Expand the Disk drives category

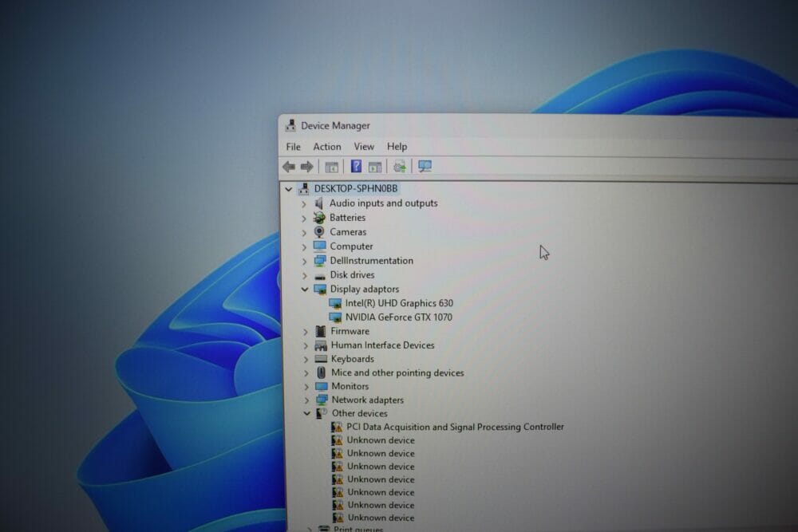click(305, 275)
